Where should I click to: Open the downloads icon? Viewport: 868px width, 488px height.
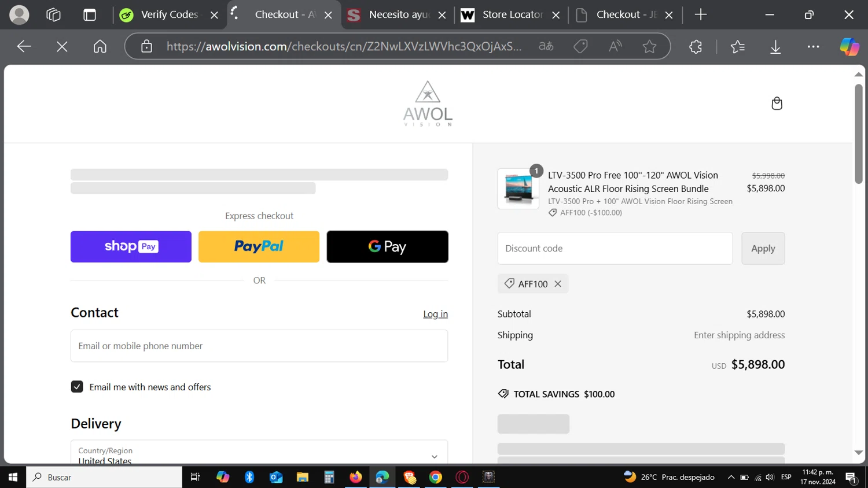775,46
